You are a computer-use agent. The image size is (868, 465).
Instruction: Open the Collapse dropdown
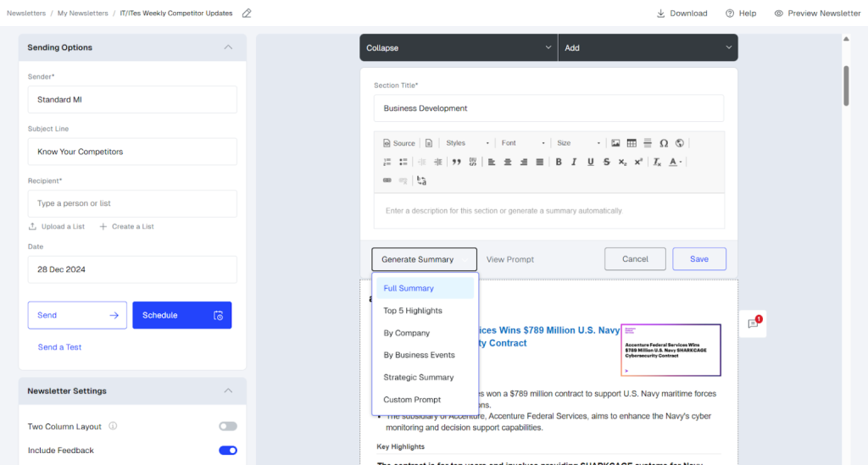[x=459, y=48]
